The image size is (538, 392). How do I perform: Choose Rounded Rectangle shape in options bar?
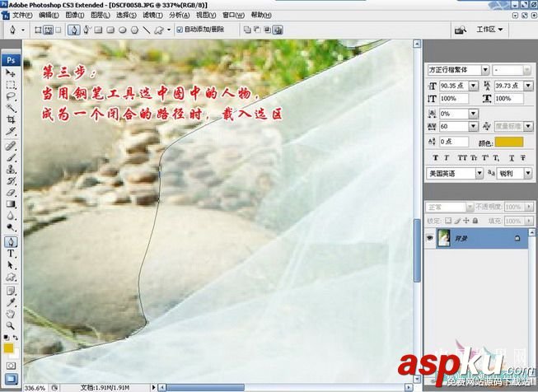pyautogui.click(x=110, y=30)
